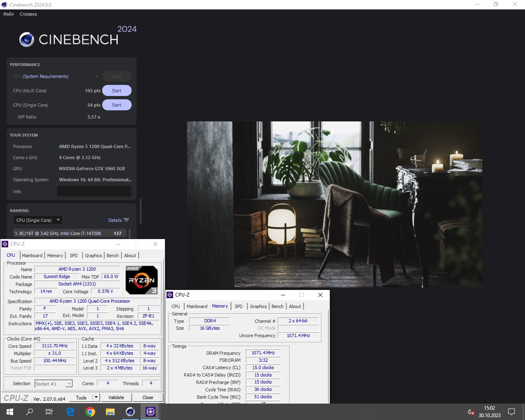Viewport: 525px width, 420px height.
Task: Click the Ryzen 3 logo in CPU-Z
Action: pos(142,280)
